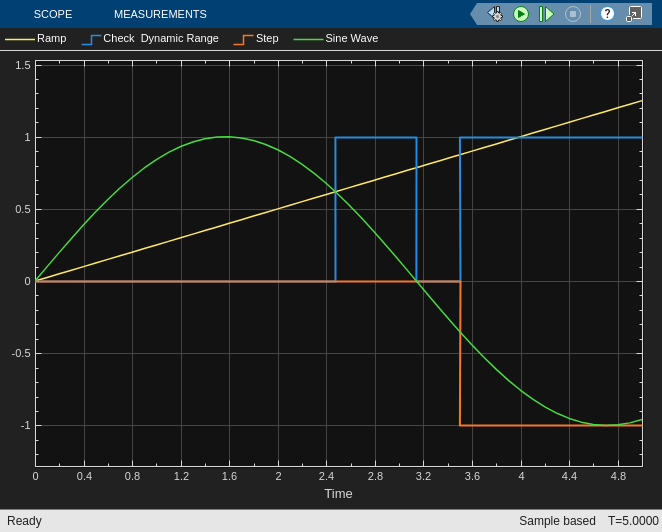662x532 pixels.
Task: Toggle Check Dynamic Range legend entry
Action: click(x=150, y=38)
